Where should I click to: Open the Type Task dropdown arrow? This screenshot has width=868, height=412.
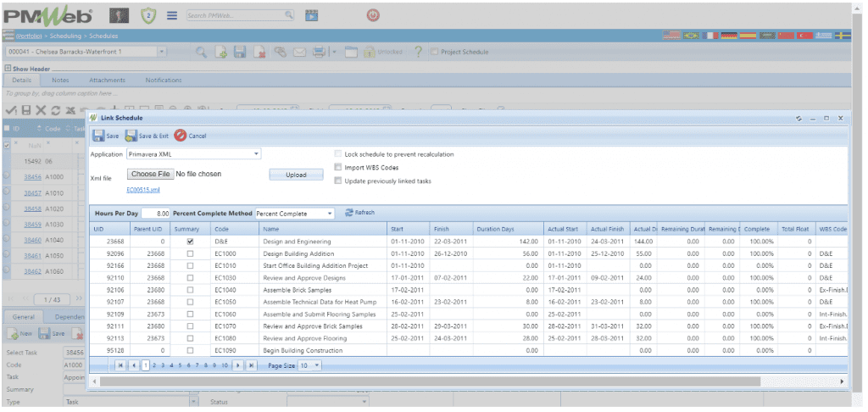point(194,402)
